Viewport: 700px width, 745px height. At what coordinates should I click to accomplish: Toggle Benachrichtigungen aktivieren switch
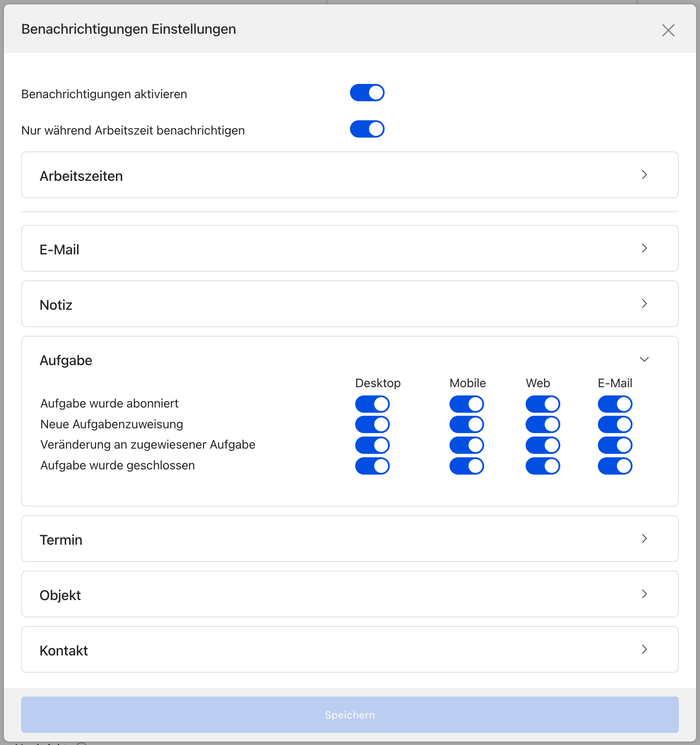(367, 93)
